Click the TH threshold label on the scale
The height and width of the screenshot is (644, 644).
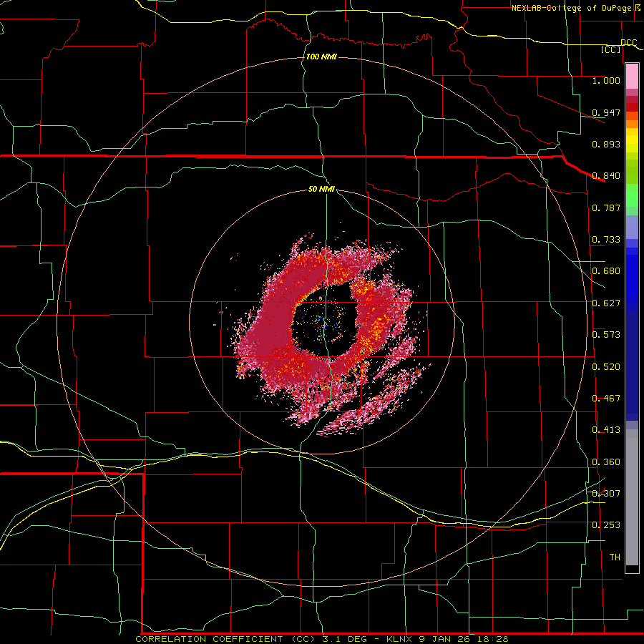(x=615, y=557)
